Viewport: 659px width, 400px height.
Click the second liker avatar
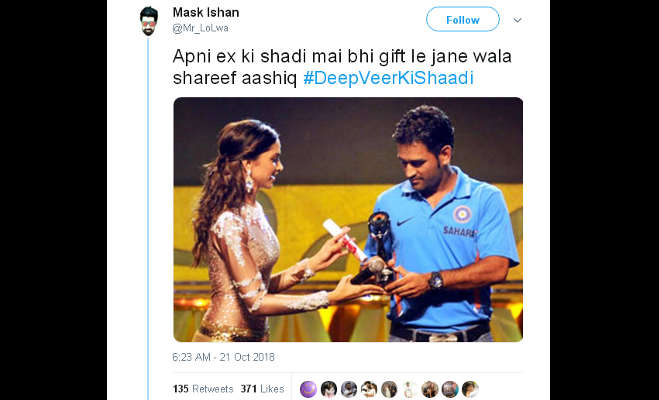tap(329, 389)
